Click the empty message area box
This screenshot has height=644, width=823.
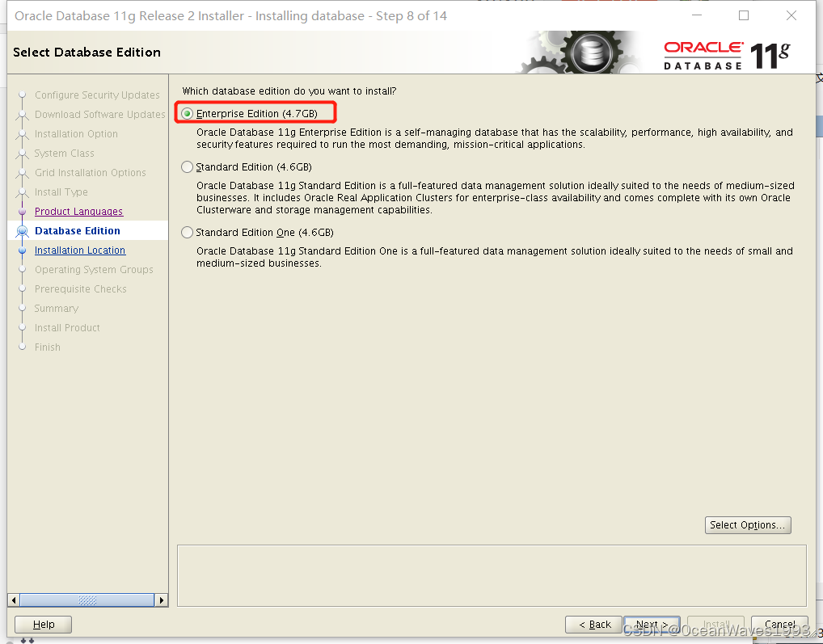pos(492,575)
